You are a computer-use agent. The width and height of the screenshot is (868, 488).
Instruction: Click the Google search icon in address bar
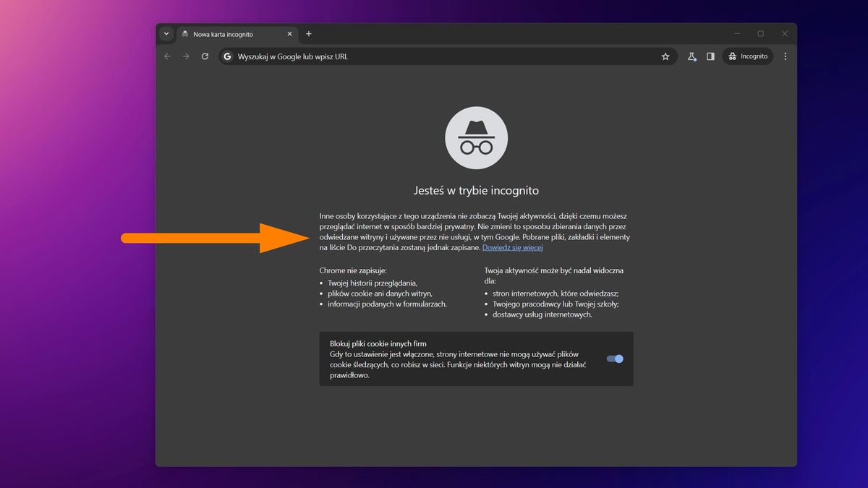[x=226, y=56]
